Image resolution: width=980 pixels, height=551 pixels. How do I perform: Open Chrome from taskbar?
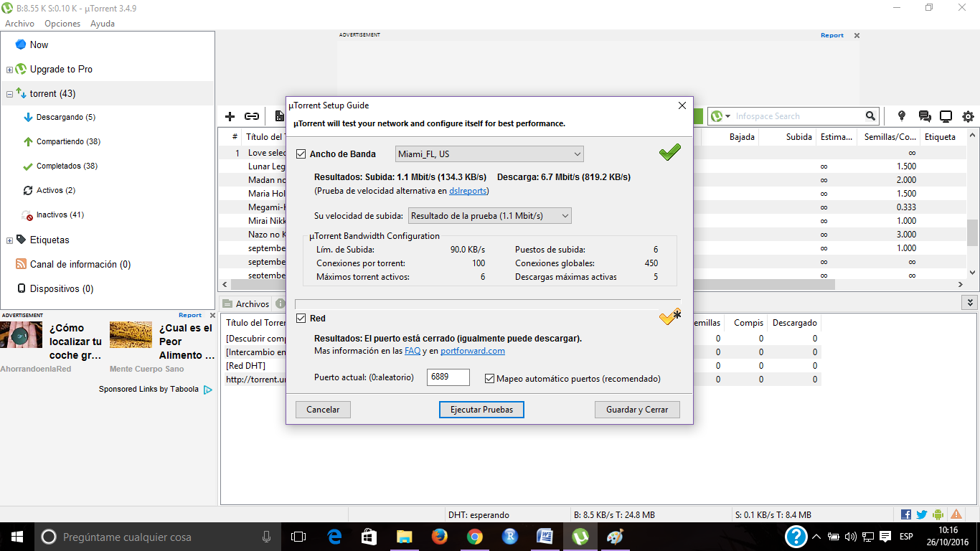tap(474, 537)
